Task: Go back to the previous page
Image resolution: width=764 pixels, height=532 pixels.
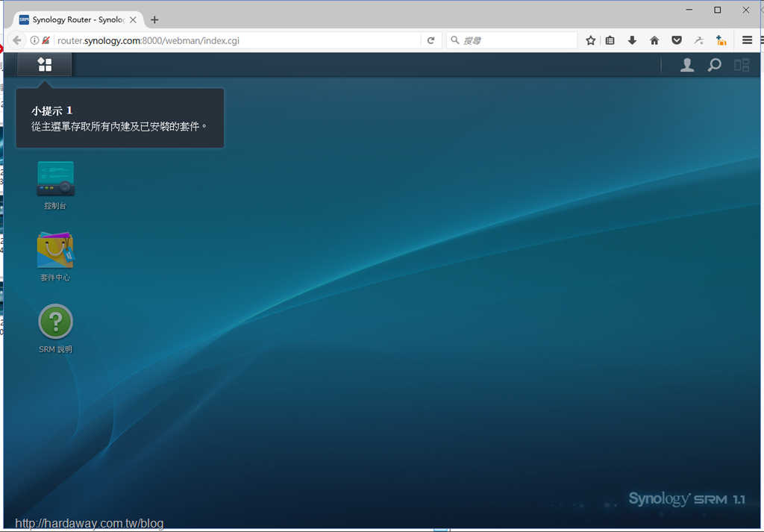Action: pyautogui.click(x=17, y=40)
